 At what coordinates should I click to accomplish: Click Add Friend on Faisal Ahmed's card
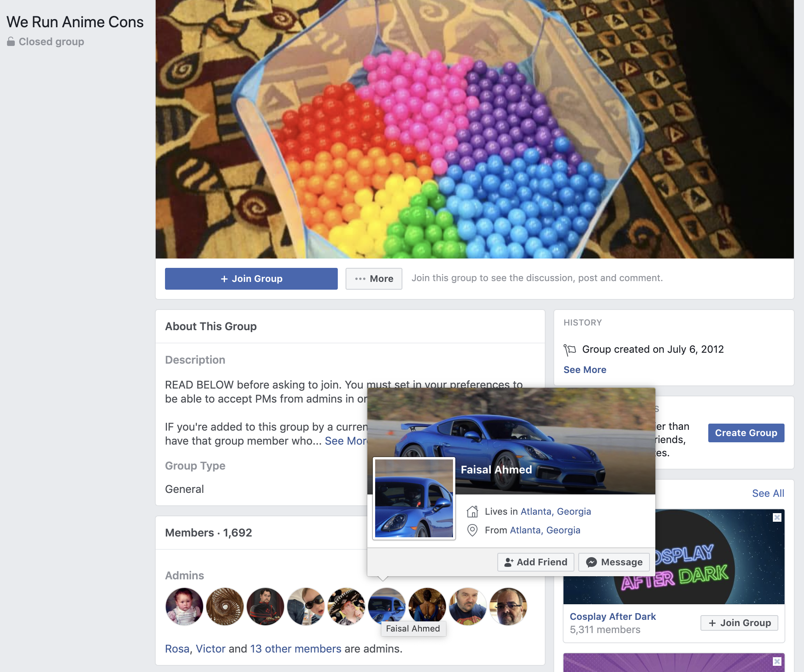click(x=535, y=562)
